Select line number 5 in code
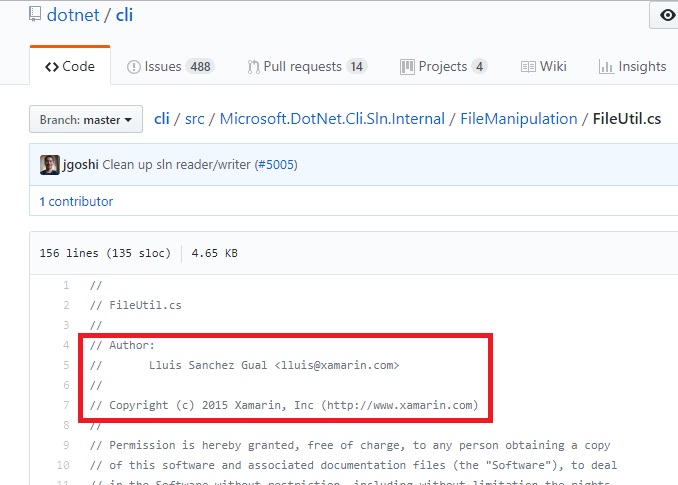 tap(65, 365)
